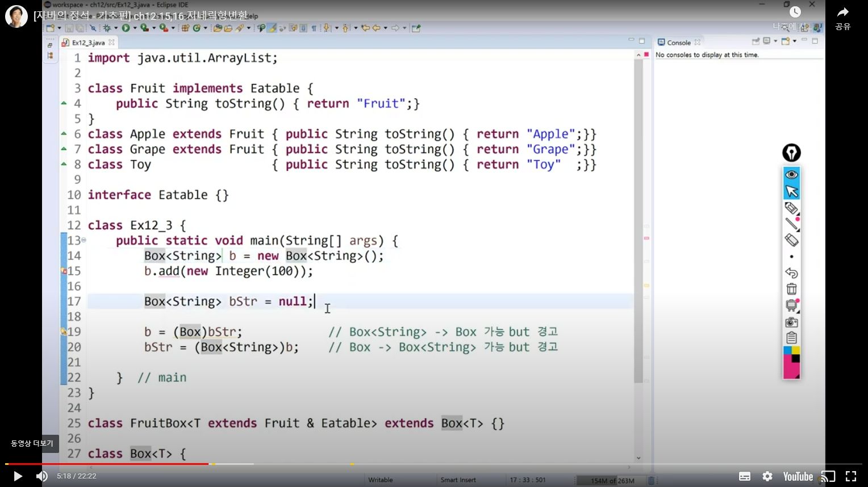868x487 pixels.
Task: Click the heap status '154M of 263M'
Action: click(612, 480)
